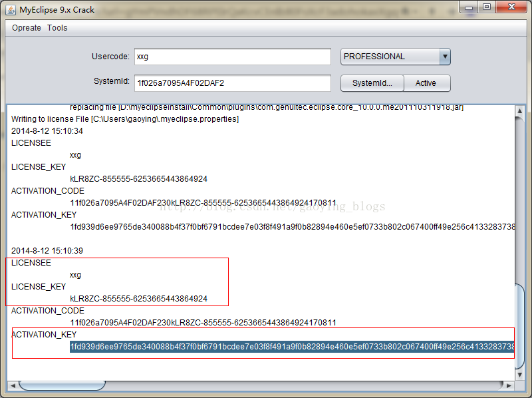532x398 pixels.
Task: Click the SystemId... button
Action: pos(372,83)
